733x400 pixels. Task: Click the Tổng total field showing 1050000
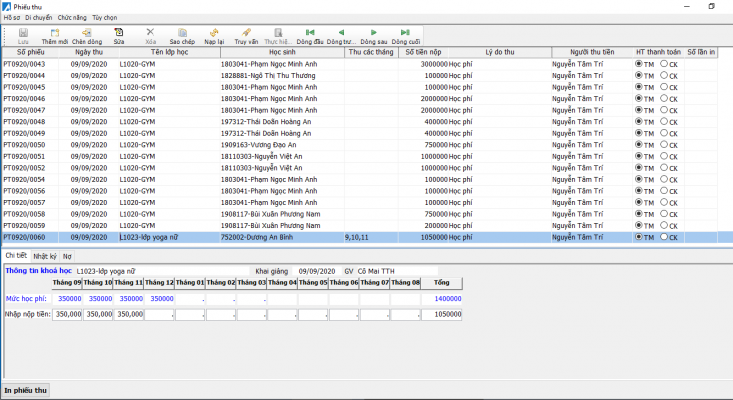[442, 314]
